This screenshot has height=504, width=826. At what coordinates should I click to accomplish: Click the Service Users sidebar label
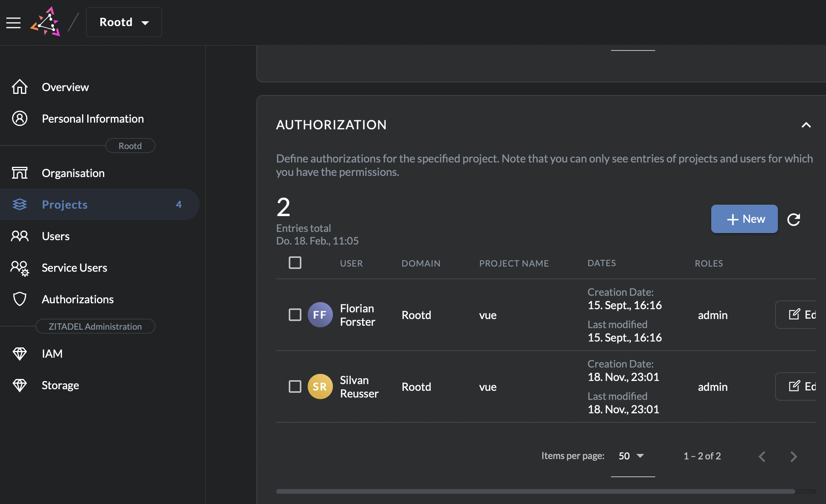pos(75,268)
